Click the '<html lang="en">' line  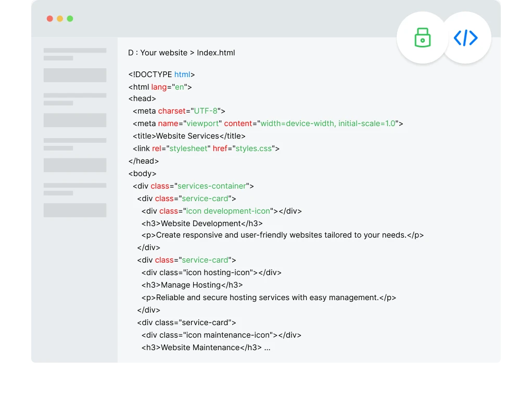[160, 87]
